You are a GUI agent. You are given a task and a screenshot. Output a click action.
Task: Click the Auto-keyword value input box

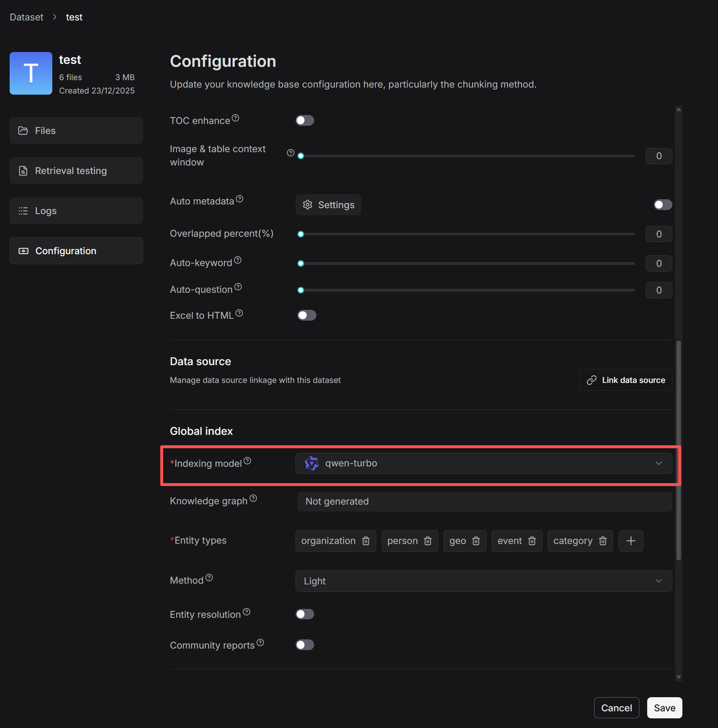click(x=659, y=263)
